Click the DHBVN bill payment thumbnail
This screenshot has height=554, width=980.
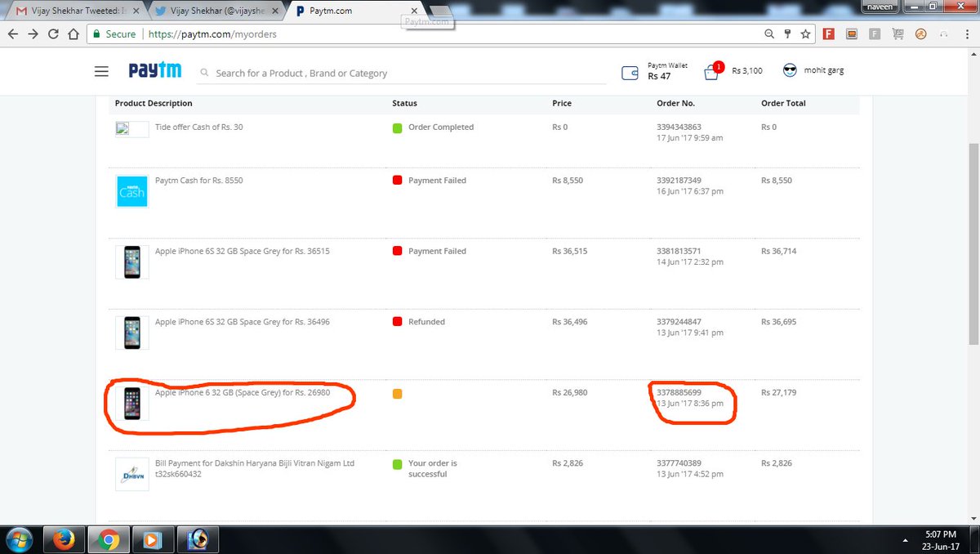coord(131,474)
